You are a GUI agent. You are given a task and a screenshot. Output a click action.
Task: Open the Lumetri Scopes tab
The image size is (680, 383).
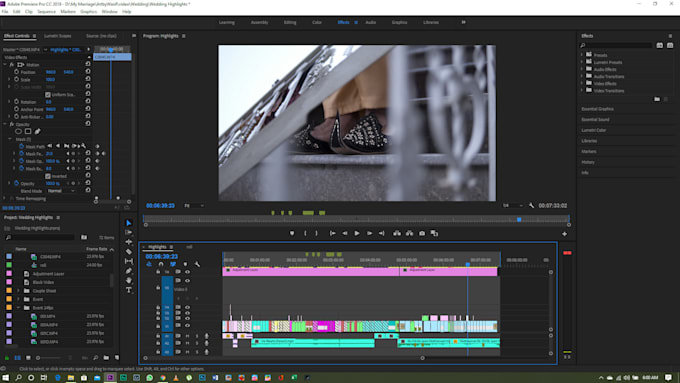point(58,36)
